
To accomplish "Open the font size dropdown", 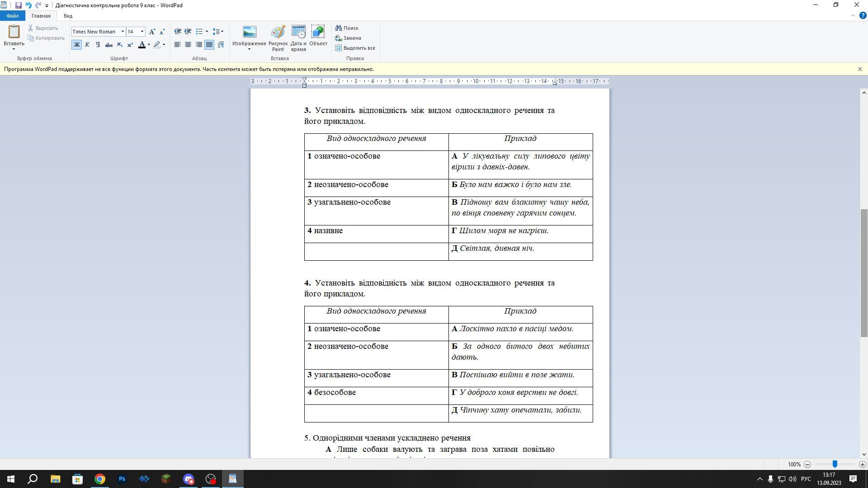I will [142, 32].
